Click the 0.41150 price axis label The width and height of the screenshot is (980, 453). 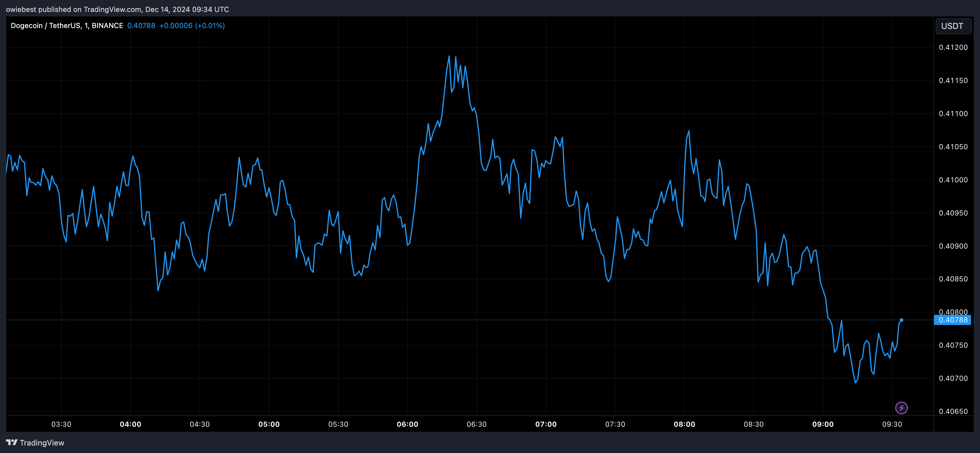(x=953, y=80)
